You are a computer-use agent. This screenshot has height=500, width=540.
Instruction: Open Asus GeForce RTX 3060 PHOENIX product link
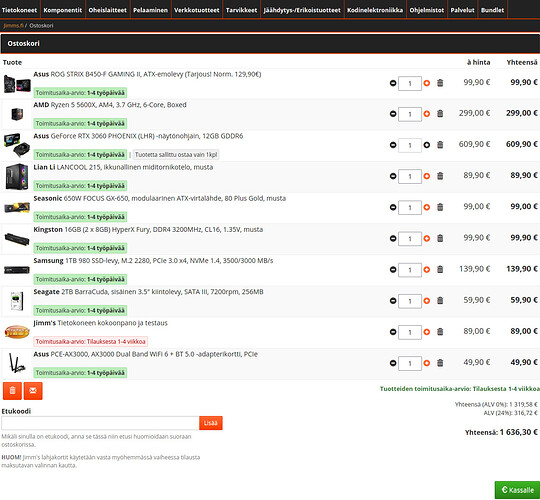pos(138,136)
